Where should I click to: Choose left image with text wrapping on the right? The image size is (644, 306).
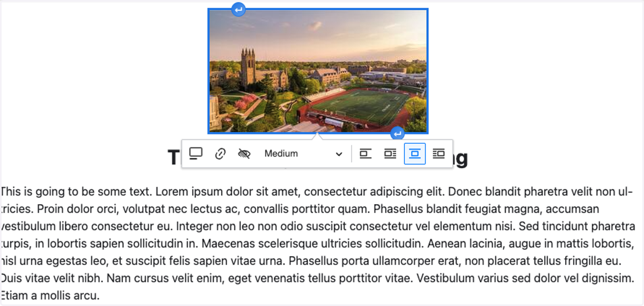coord(390,154)
